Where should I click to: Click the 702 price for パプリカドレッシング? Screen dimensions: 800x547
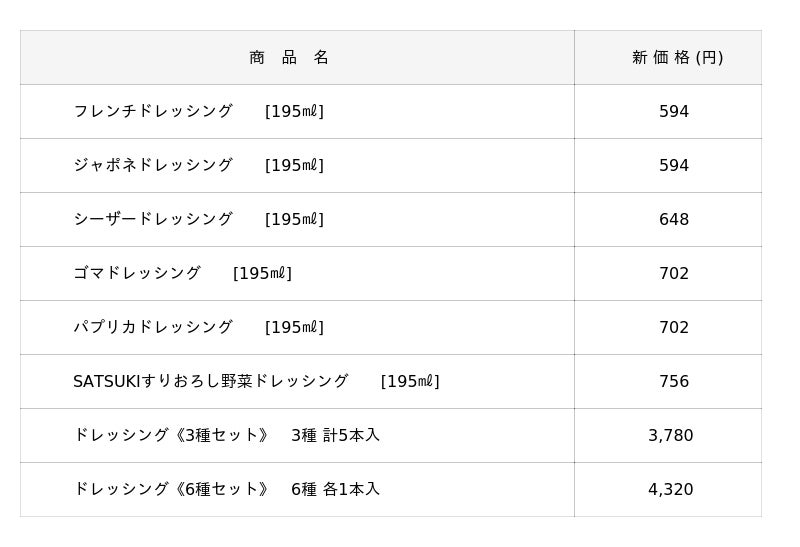click(x=673, y=328)
